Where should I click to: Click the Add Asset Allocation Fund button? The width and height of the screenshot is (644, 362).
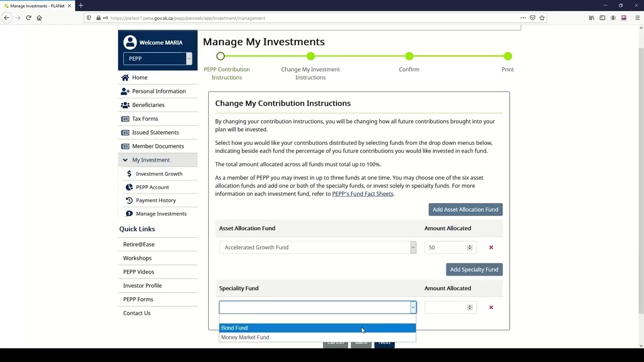click(x=465, y=210)
